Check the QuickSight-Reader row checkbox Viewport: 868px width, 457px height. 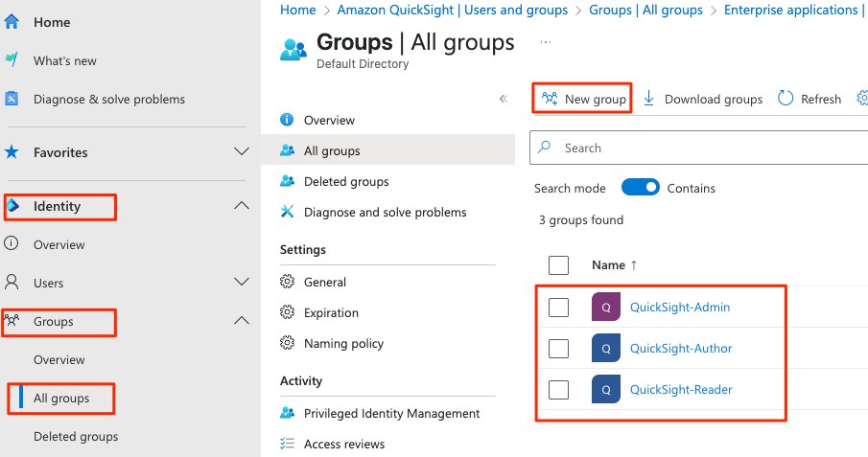click(x=558, y=390)
